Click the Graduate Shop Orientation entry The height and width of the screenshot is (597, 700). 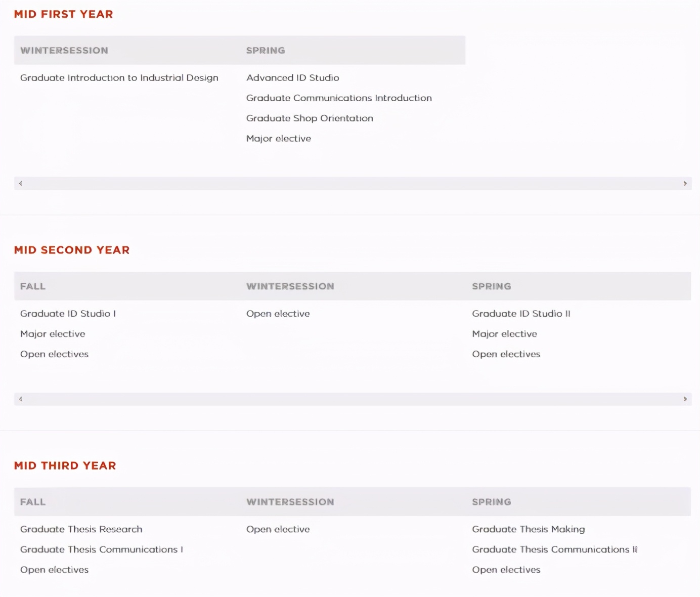coord(310,118)
